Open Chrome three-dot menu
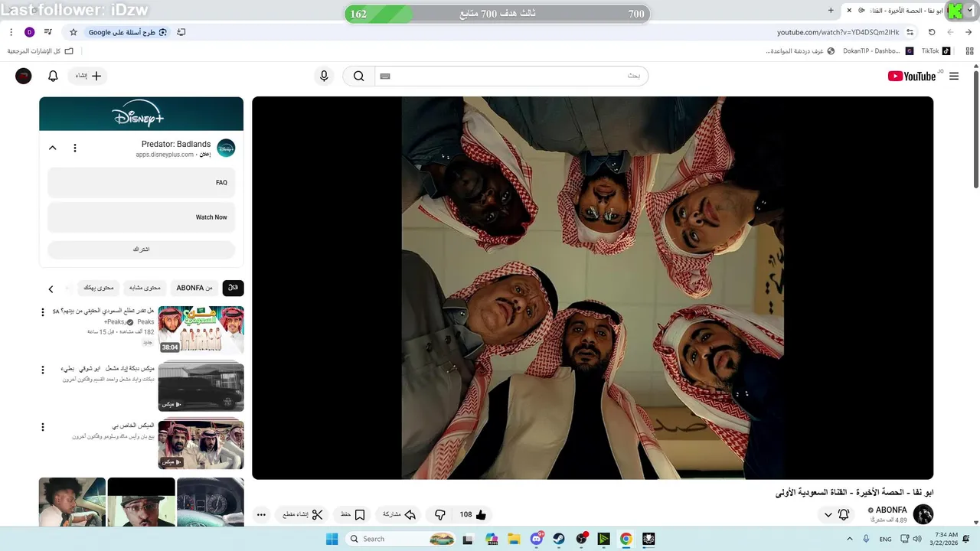 (x=11, y=32)
